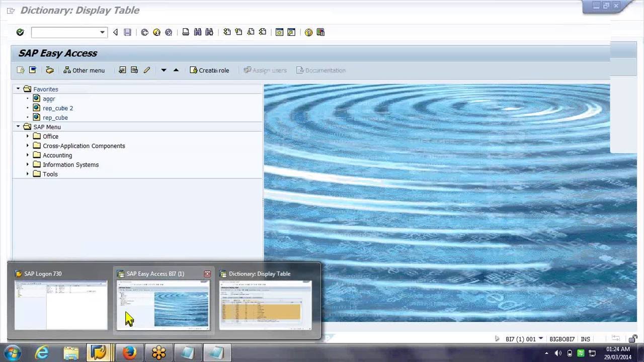The width and height of the screenshot is (644, 362).
Task: Click the window menu icon beside Dictionary title
Action: click(x=11, y=11)
